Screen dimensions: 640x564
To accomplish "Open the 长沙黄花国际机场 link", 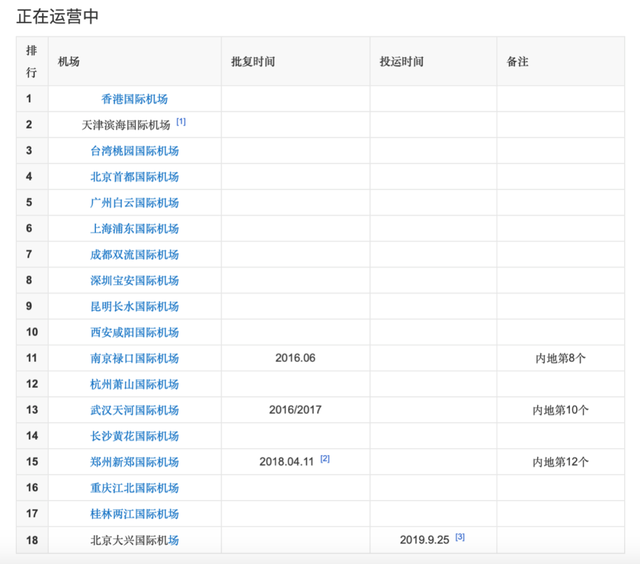I will [134, 436].
